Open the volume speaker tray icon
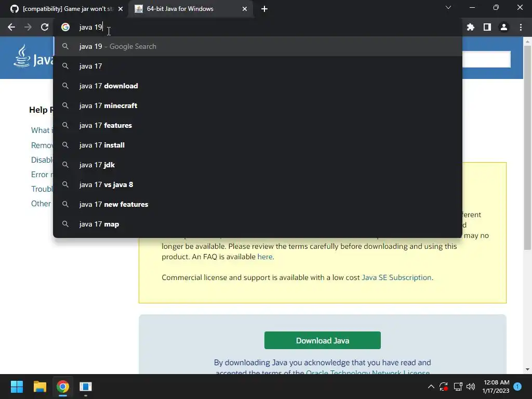 pyautogui.click(x=471, y=387)
